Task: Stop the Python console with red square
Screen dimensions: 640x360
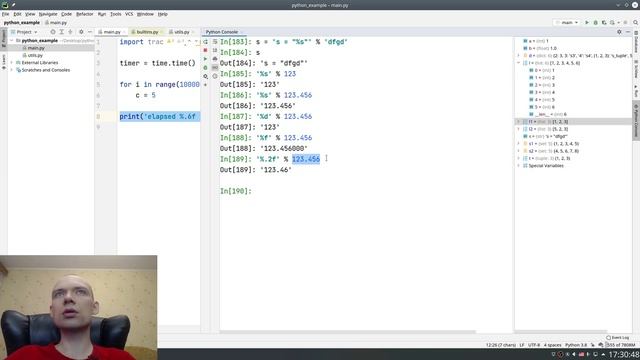Action: tap(205, 50)
